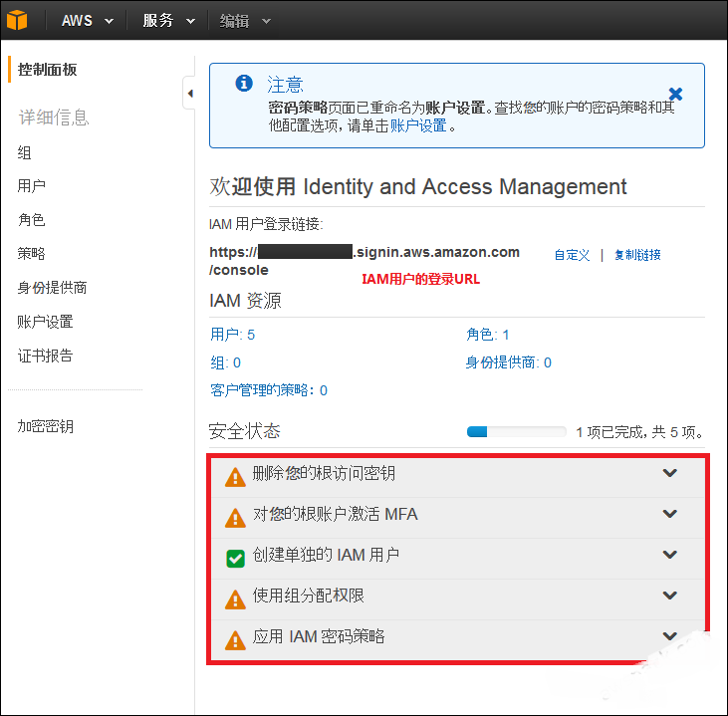Open the 身份提供商: 0 resource link
The height and width of the screenshot is (716, 728).
coord(508,362)
